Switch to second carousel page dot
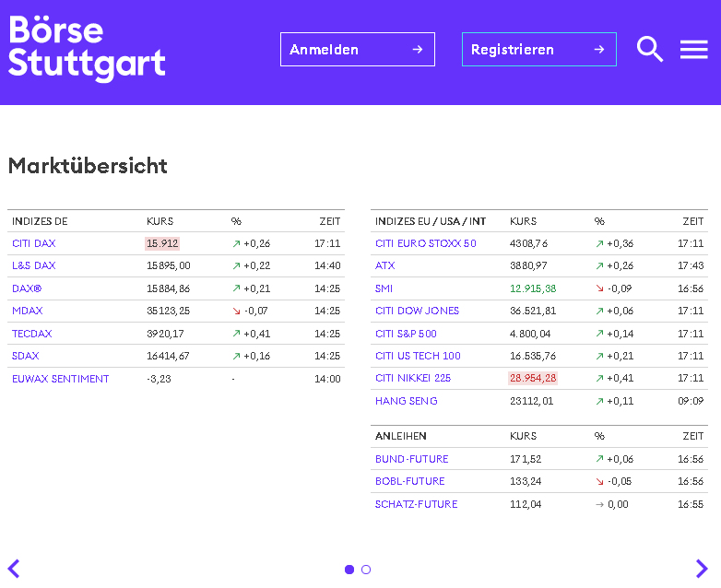Screen dimensions: 721x588 (366, 570)
